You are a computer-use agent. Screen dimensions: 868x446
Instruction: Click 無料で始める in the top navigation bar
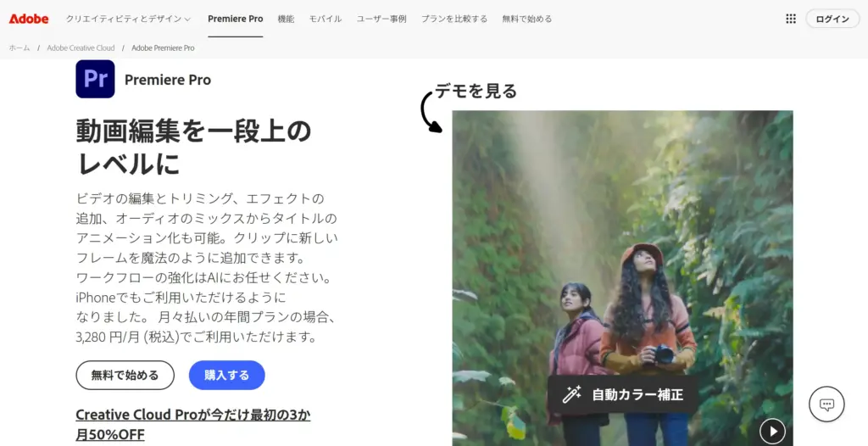point(526,19)
